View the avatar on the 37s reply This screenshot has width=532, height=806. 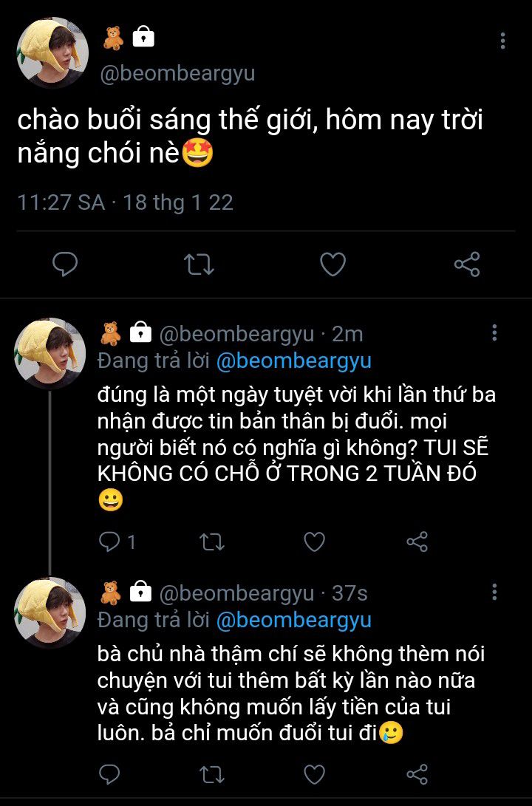(x=50, y=612)
